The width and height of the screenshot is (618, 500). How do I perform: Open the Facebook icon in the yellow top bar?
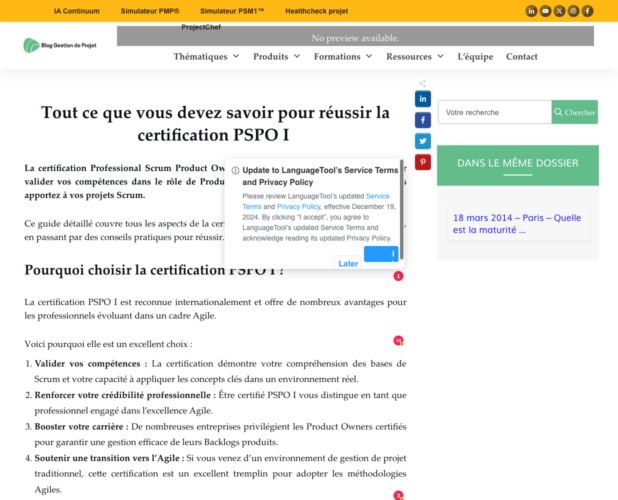588,11
